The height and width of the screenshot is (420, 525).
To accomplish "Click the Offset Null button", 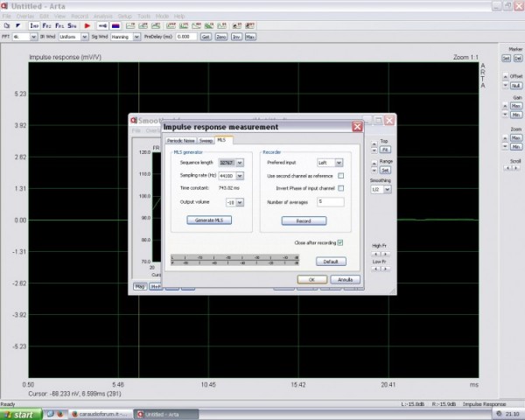I will coord(516,86).
